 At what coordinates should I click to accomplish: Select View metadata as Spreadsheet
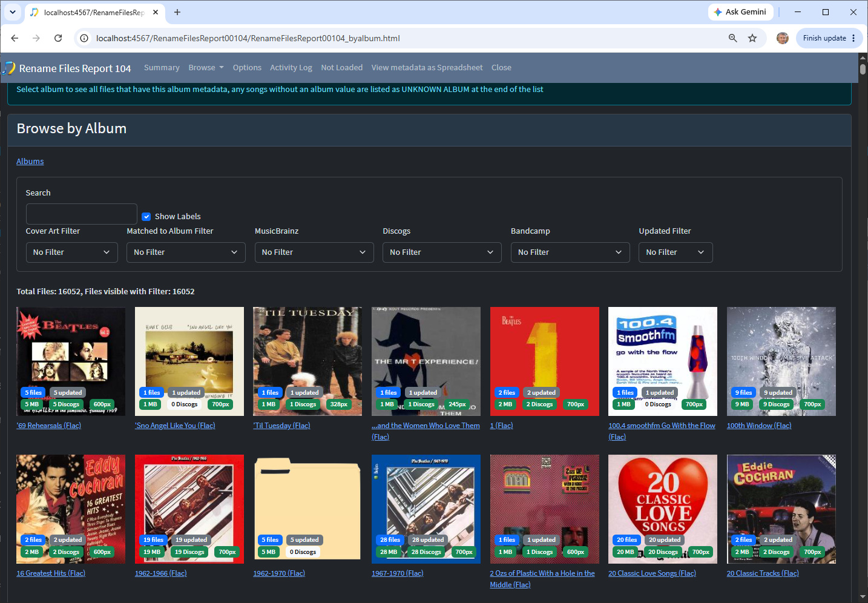click(x=427, y=68)
